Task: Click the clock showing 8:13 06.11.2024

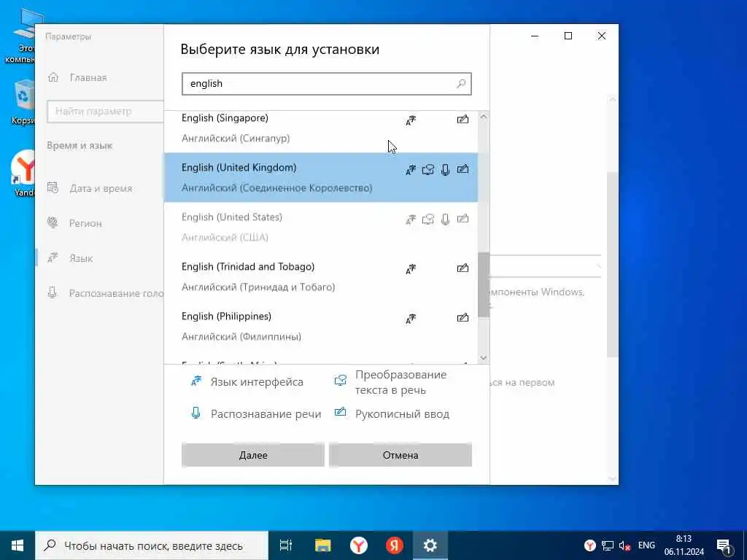Action: pyautogui.click(x=684, y=545)
